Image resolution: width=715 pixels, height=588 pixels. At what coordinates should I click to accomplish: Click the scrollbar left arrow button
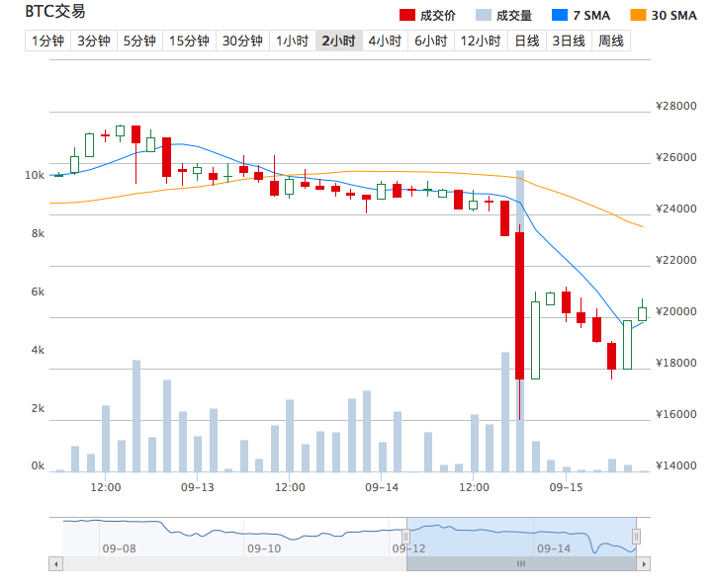pos(56,564)
